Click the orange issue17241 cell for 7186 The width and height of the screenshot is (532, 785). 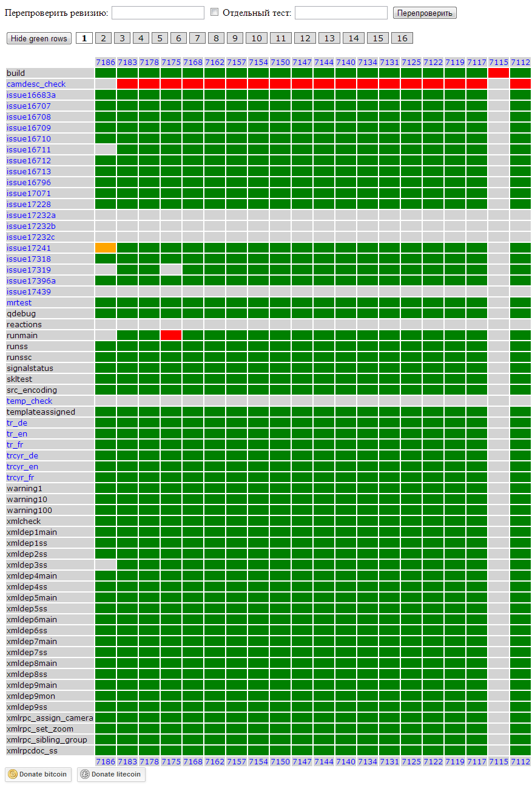click(106, 248)
